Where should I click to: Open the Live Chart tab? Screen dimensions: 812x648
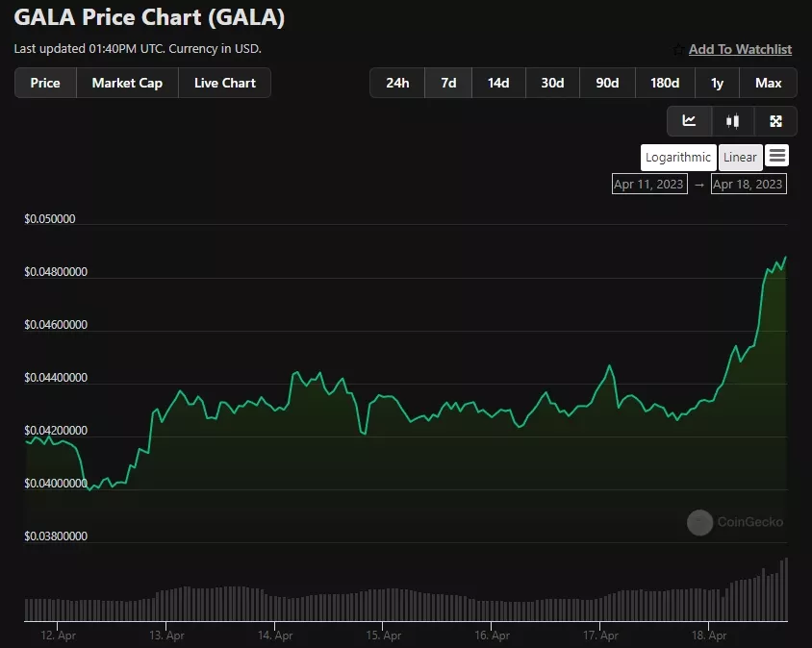224,83
